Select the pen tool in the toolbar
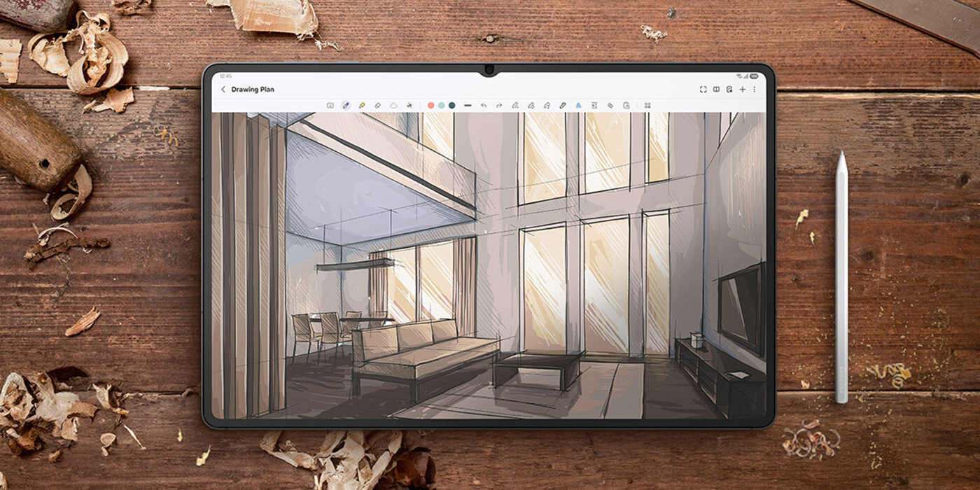This screenshot has width=980, height=490. pos(346,105)
